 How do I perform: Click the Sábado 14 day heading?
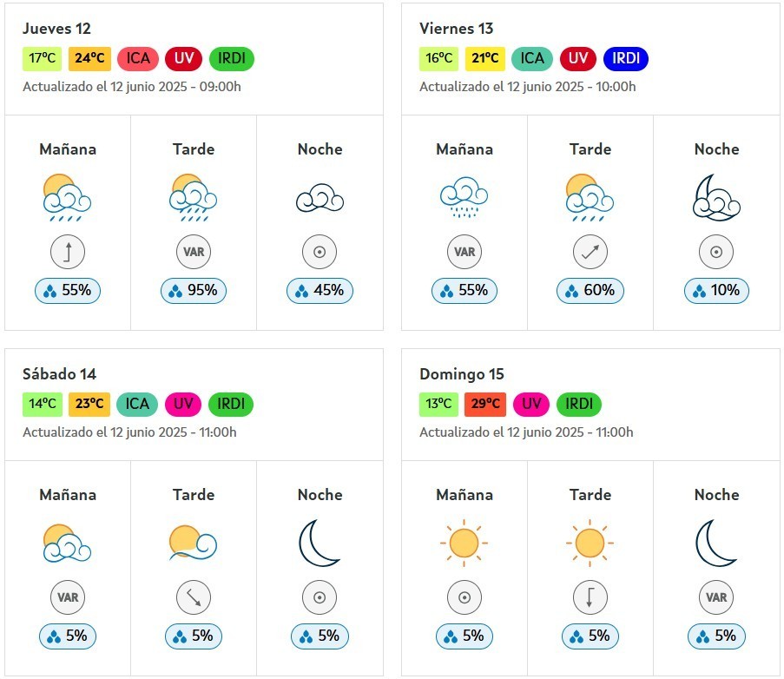point(60,374)
